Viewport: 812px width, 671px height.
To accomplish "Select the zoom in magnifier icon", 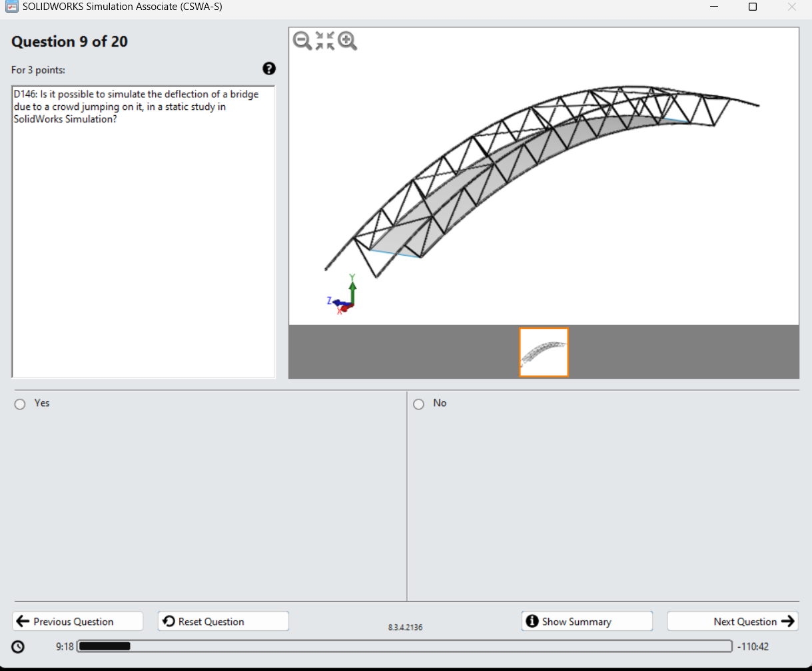I will tap(346, 41).
